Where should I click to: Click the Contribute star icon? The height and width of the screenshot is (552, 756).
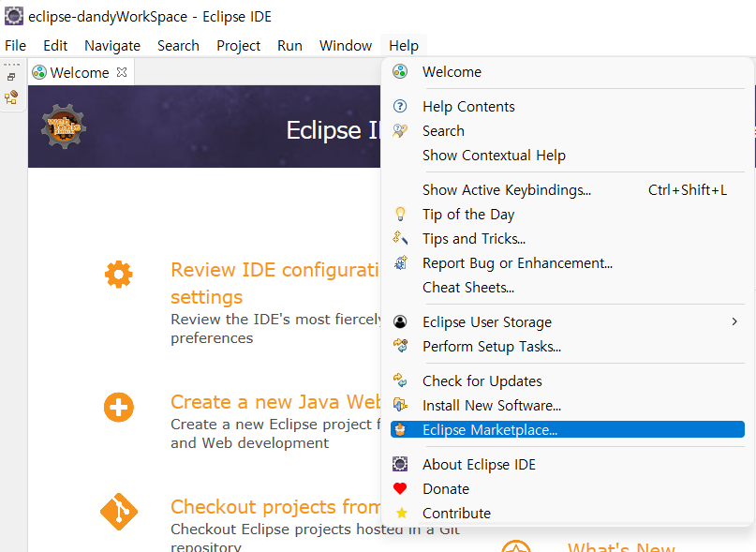401,513
